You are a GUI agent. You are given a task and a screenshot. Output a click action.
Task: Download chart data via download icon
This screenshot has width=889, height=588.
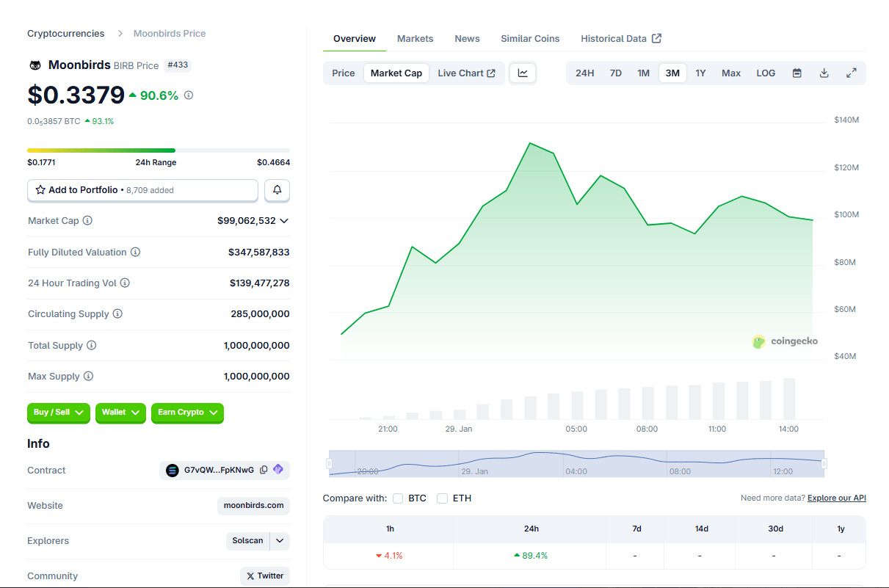[x=824, y=73]
